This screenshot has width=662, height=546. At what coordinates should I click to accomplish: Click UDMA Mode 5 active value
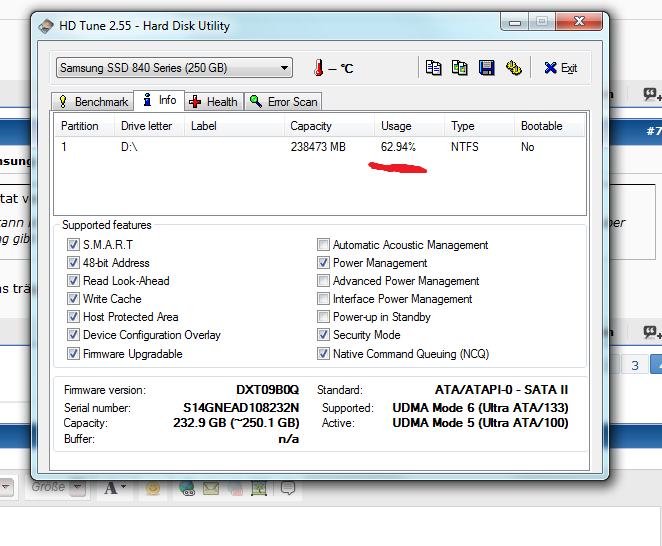click(480, 423)
